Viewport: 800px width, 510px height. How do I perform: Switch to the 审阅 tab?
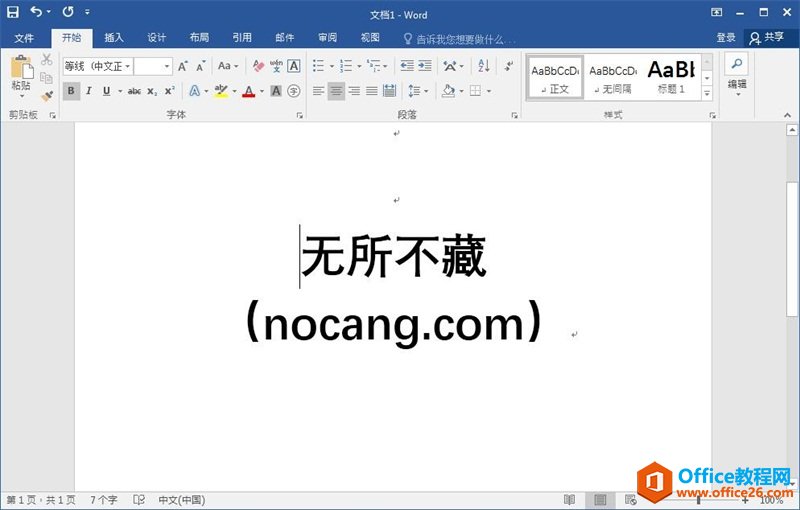click(x=328, y=38)
